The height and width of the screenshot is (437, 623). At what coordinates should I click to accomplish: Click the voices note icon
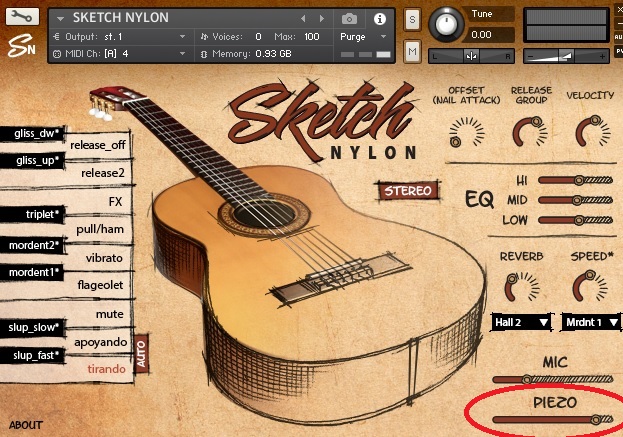pos(204,37)
